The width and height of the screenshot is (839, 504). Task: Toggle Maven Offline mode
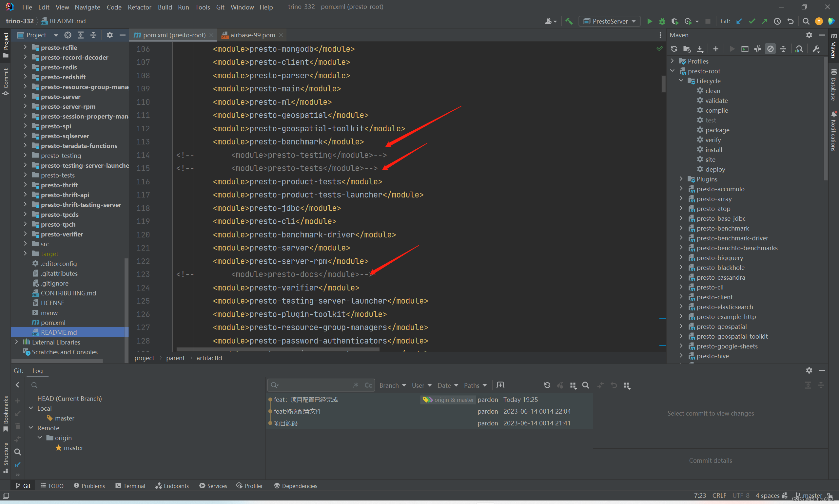(x=757, y=49)
